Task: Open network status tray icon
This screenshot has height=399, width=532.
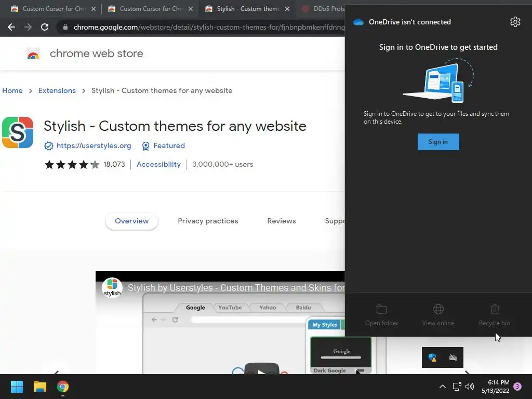Action: coord(457,387)
